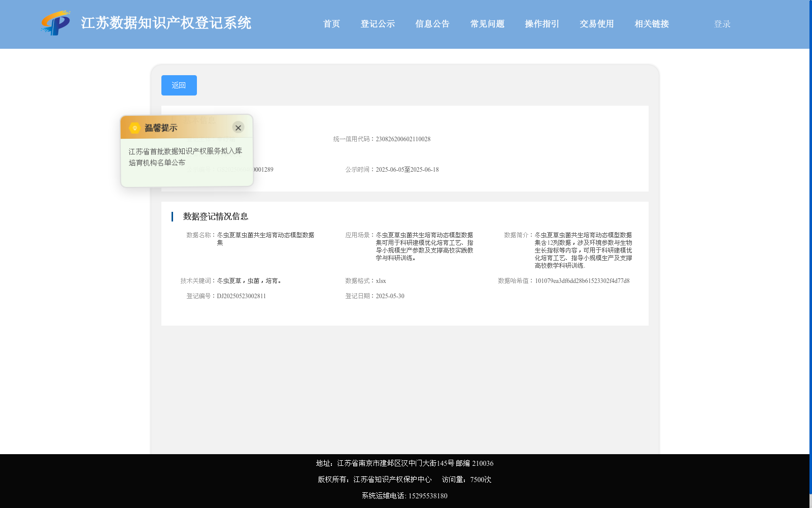Select the 技术关键词 value 冬虫夏草，虫菌，培育
Image resolution: width=812 pixels, height=508 pixels.
tap(249, 281)
